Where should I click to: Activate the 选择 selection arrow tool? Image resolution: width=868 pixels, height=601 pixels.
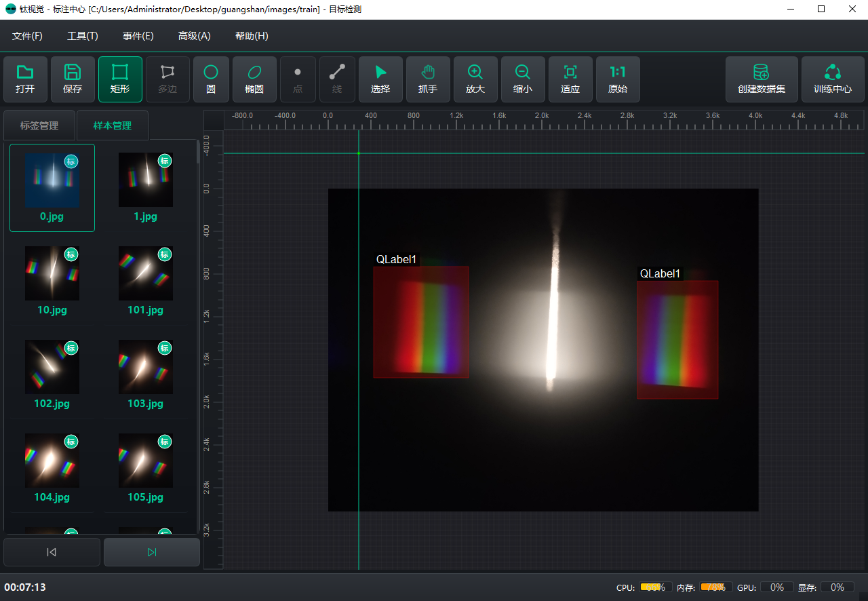pyautogui.click(x=380, y=79)
